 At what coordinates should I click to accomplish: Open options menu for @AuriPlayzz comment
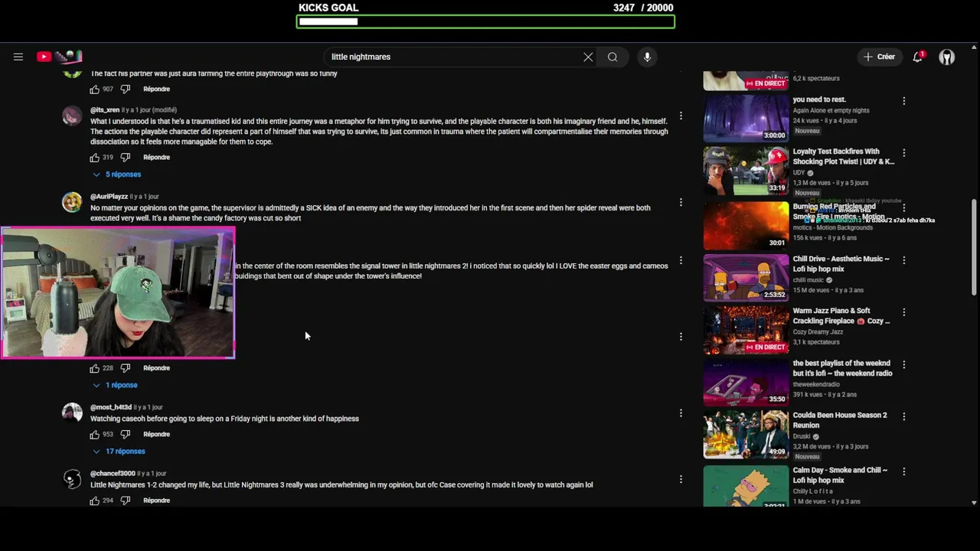tap(681, 202)
